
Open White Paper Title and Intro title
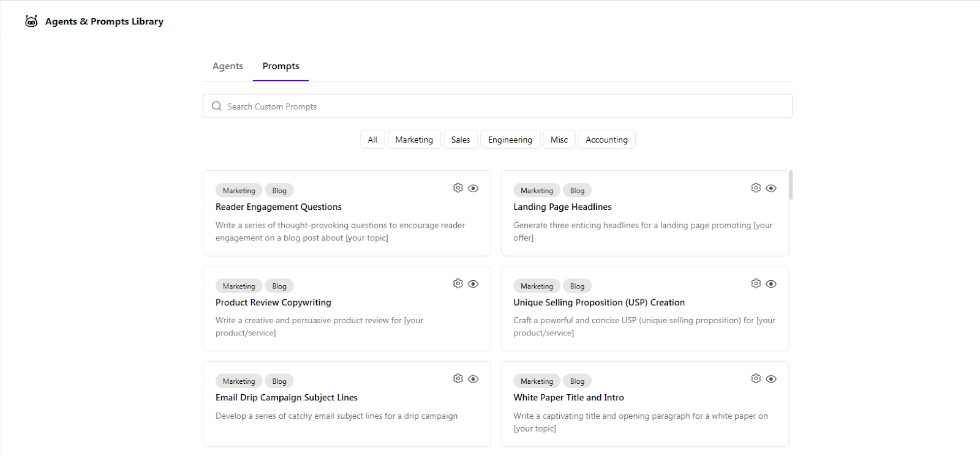point(568,397)
